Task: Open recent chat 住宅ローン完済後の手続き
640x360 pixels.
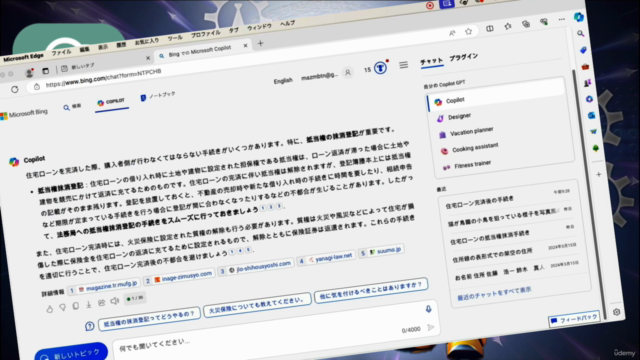Action: coord(480,202)
